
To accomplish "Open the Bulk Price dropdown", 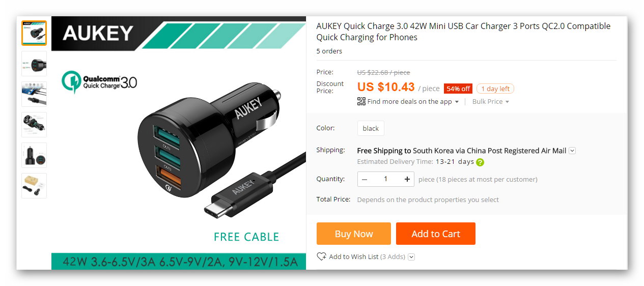I will click(491, 101).
